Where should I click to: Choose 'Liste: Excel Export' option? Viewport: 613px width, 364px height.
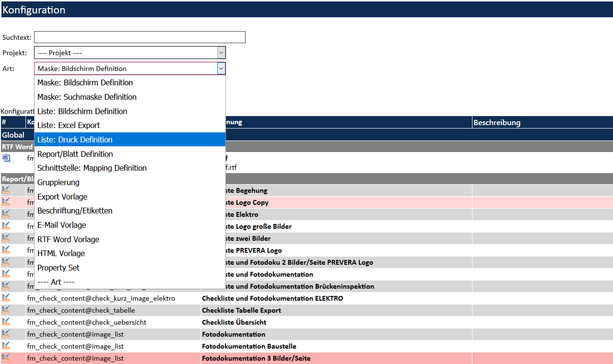point(130,125)
